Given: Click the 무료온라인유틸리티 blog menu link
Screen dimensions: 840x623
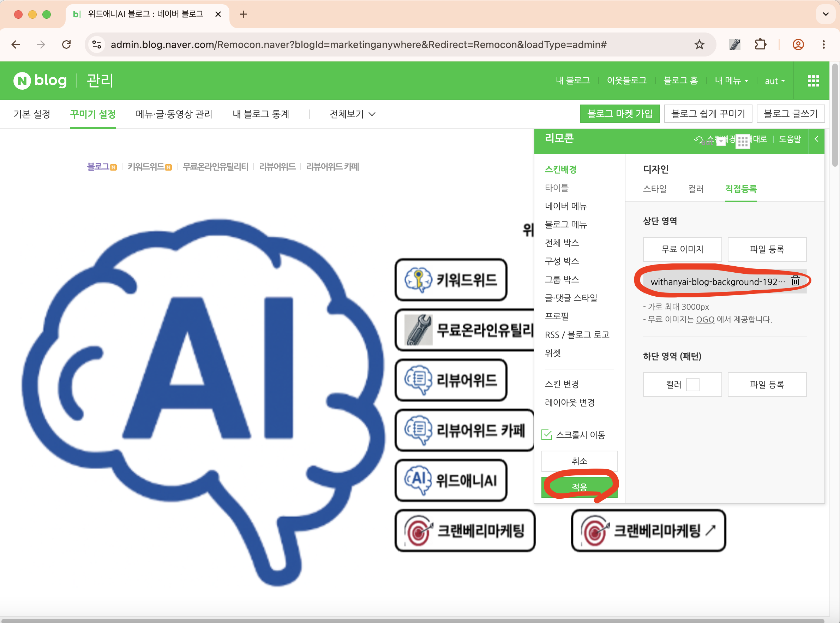Looking at the screenshot, I should click(216, 167).
